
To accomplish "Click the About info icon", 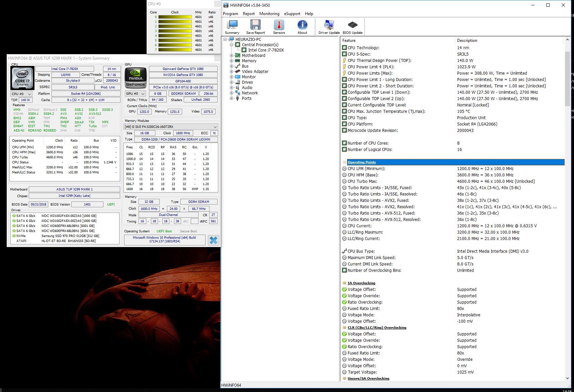I will [302, 27].
